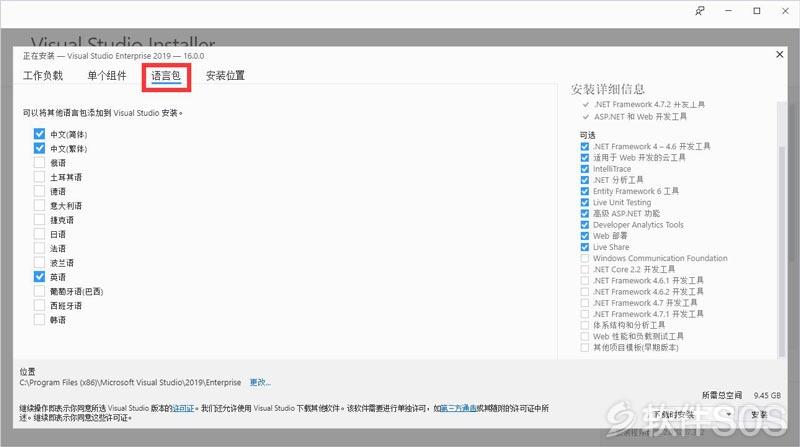
Task: Open the 第三方通告 notices link
Action: [x=458, y=408]
